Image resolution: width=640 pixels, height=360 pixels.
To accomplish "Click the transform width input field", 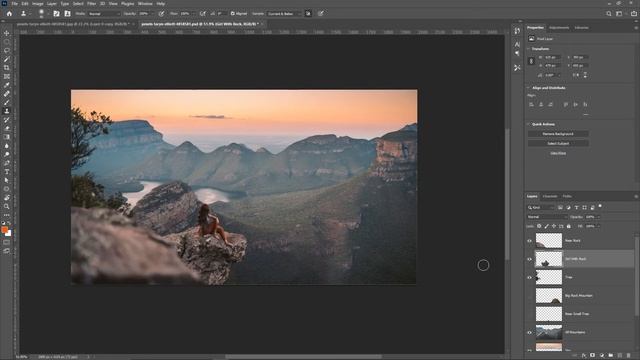I will click(x=553, y=58).
